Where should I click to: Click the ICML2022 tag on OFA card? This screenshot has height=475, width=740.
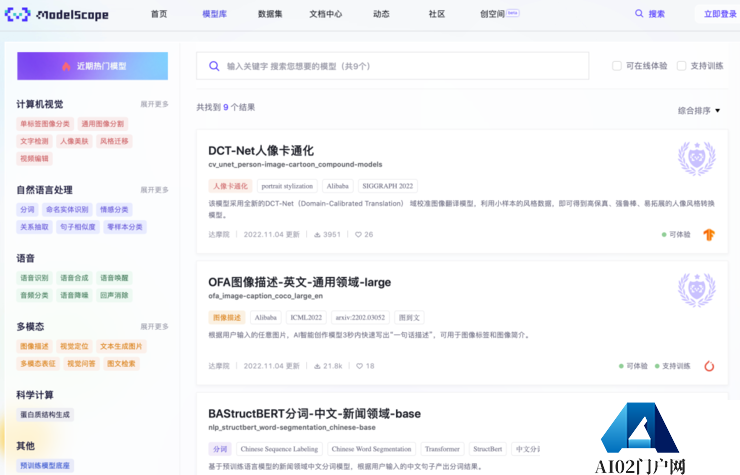(306, 318)
